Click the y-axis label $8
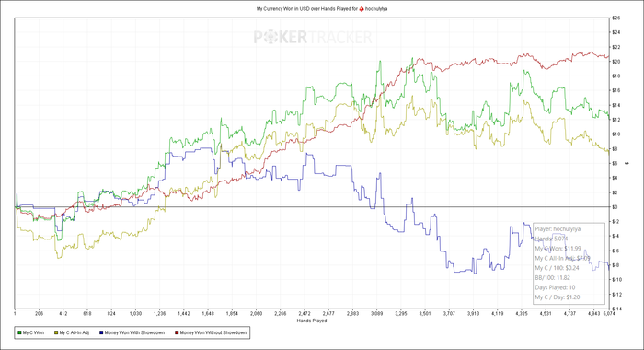 point(615,149)
